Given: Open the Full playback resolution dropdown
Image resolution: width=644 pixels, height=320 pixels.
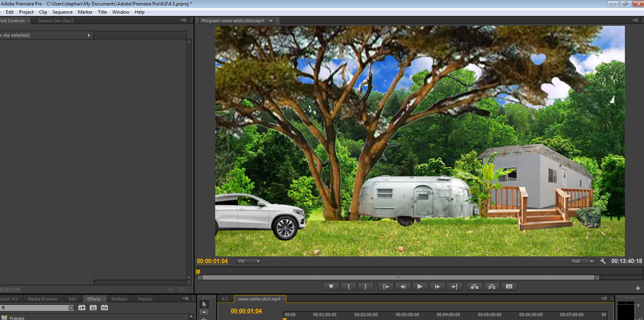Looking at the screenshot, I should [582, 261].
